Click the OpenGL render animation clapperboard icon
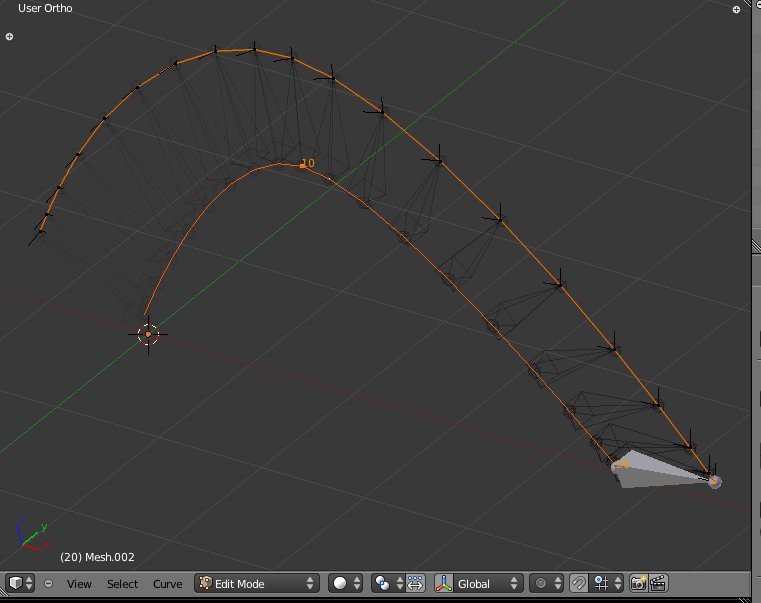The height and width of the screenshot is (603, 761). (x=658, y=583)
